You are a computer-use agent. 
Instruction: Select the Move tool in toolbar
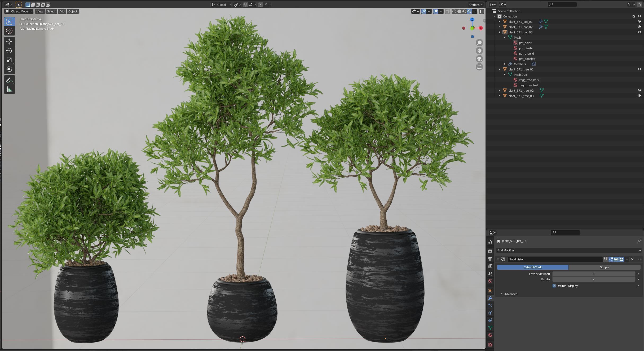9,42
